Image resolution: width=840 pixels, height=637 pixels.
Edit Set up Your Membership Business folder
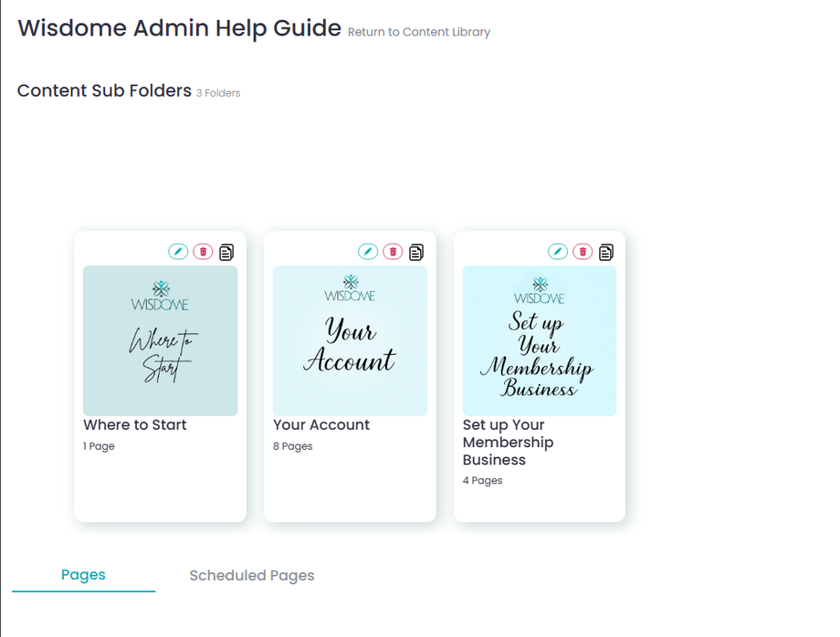558,252
